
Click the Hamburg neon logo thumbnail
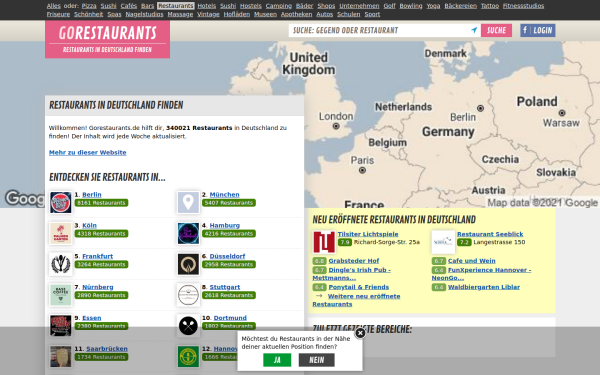[x=188, y=233]
